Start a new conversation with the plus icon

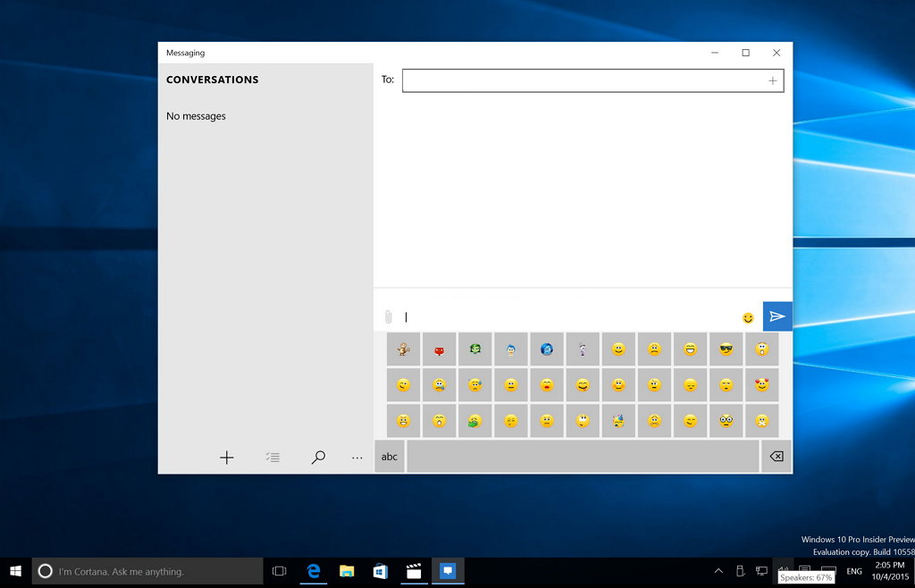(x=226, y=457)
